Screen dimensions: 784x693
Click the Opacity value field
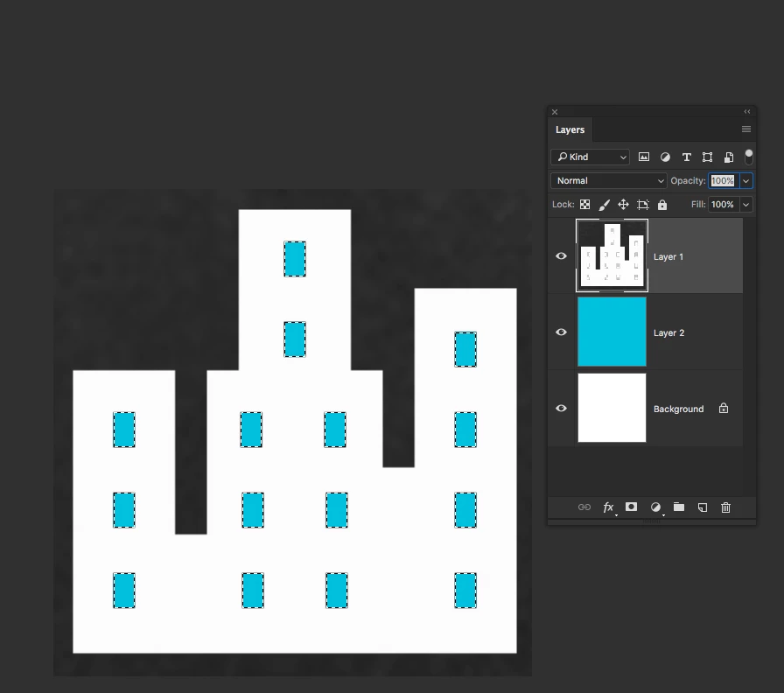(723, 180)
